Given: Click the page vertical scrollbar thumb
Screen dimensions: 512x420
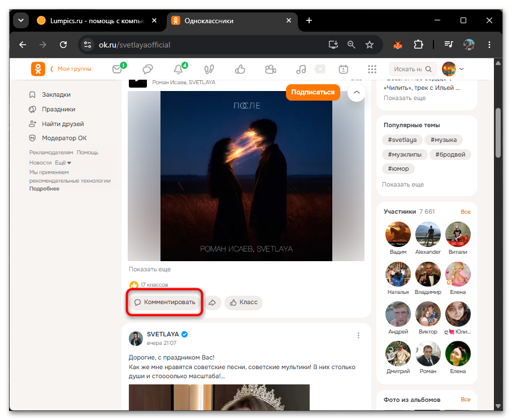Looking at the screenshot, I should pos(498,133).
